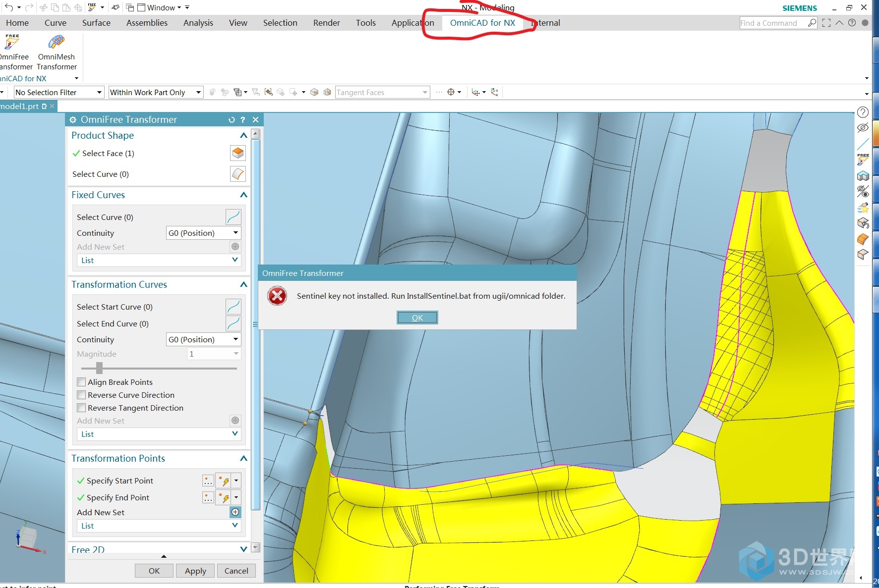Viewport: 879px width, 588px height.
Task: Open the OmniMesh Transformer tool
Action: click(57, 53)
